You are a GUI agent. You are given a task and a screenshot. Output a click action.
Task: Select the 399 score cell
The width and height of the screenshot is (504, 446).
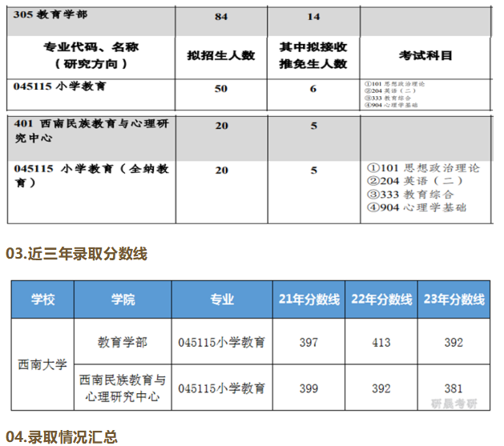309,388
